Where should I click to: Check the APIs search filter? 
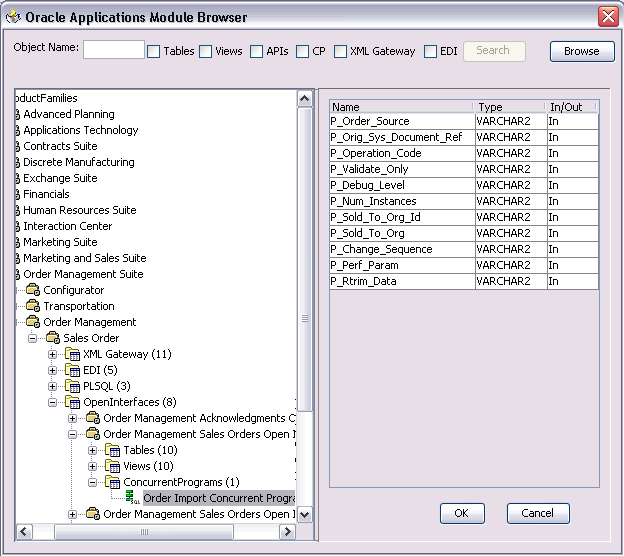[x=257, y=51]
